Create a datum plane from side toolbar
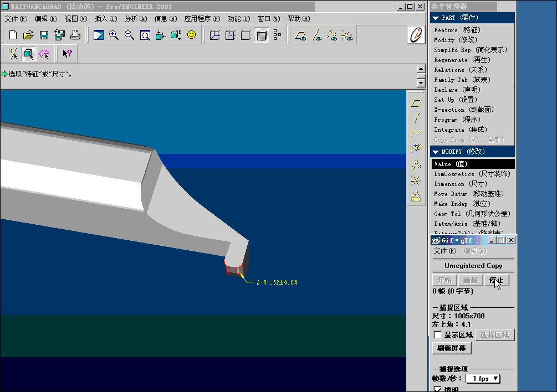Viewport: 557px width, 392px height. 416,103
